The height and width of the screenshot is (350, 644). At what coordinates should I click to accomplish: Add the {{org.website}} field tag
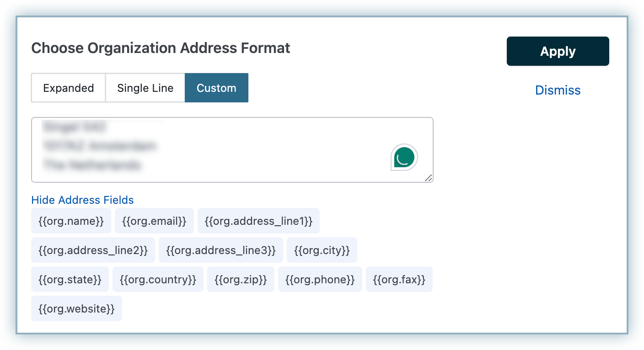click(x=77, y=309)
